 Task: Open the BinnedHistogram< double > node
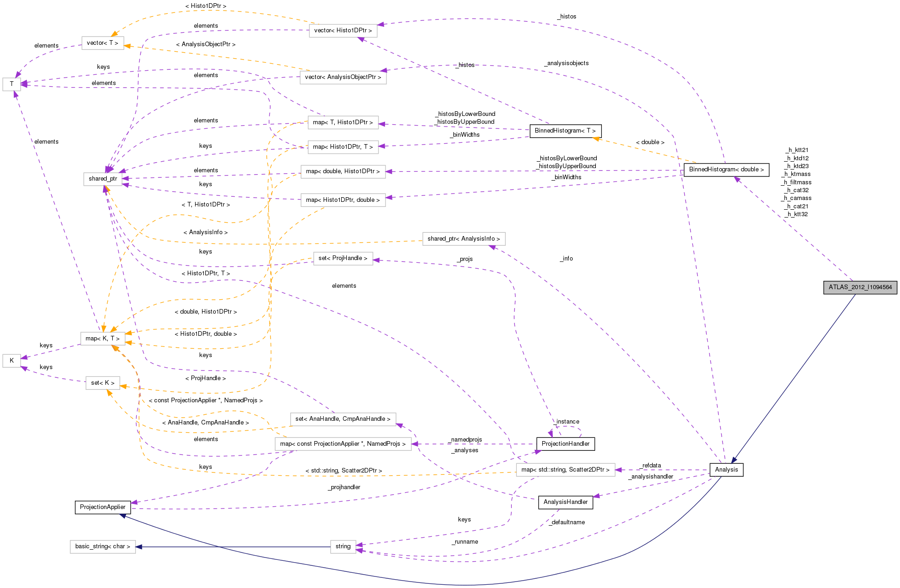[x=726, y=170]
